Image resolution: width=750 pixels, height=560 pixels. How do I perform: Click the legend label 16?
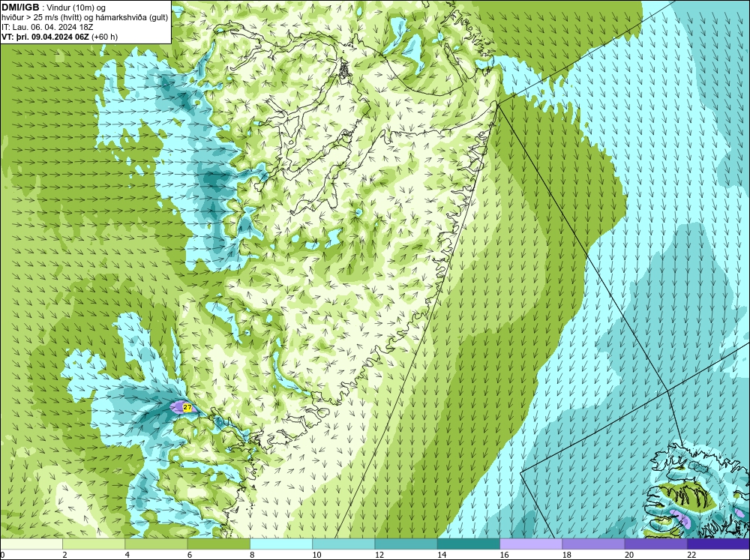(504, 555)
